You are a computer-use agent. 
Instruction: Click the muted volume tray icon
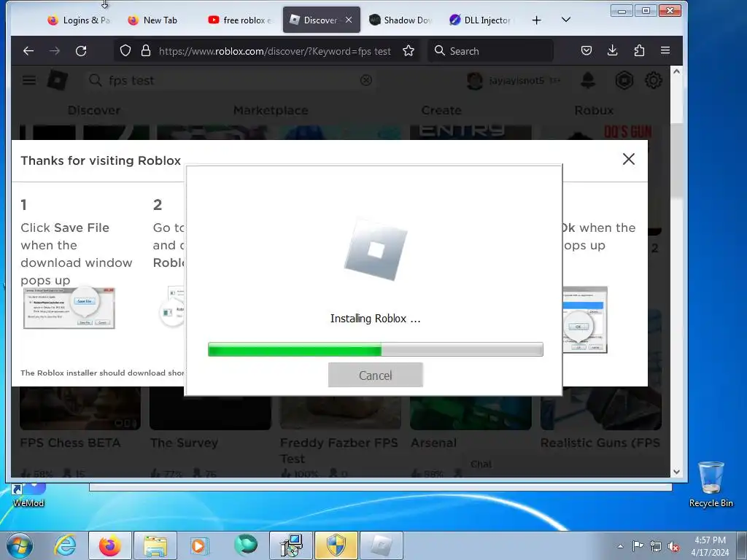click(x=673, y=546)
